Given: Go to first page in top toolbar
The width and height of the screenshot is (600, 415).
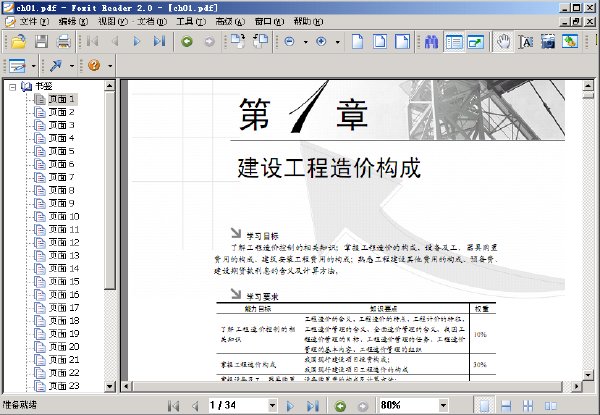Looking at the screenshot, I should click(x=93, y=41).
